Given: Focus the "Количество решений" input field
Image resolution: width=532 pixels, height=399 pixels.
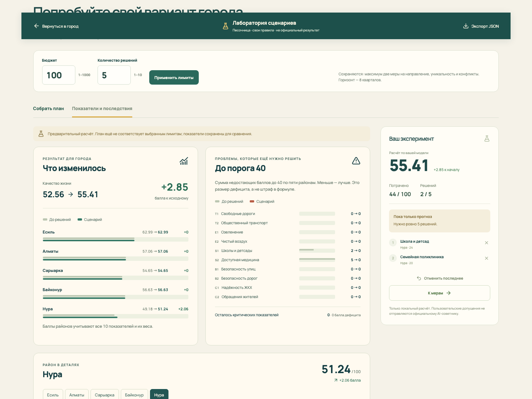Looking at the screenshot, I should tap(114, 75).
